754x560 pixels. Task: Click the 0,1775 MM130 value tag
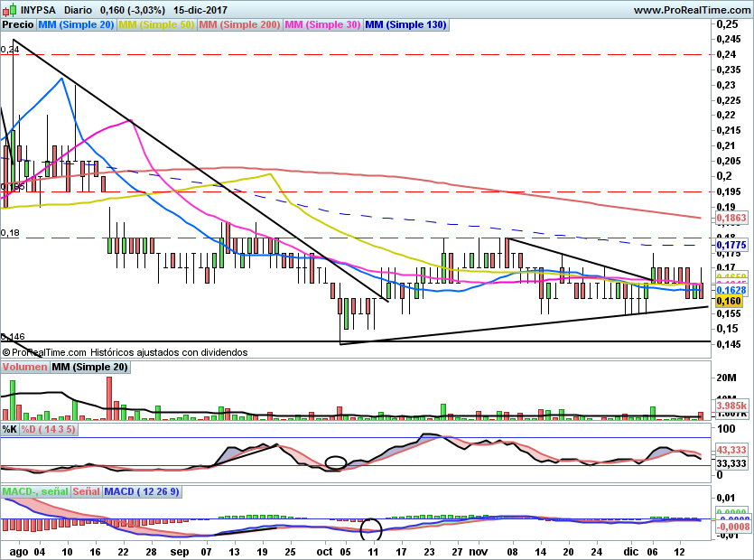pos(731,245)
